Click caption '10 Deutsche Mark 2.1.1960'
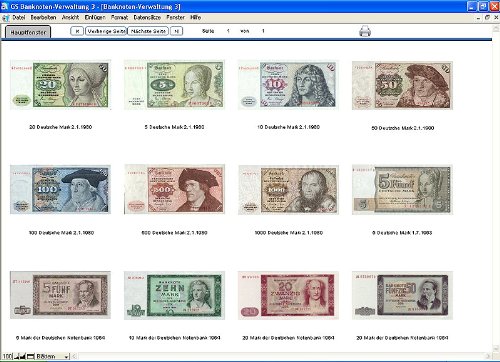 [x=288, y=127]
